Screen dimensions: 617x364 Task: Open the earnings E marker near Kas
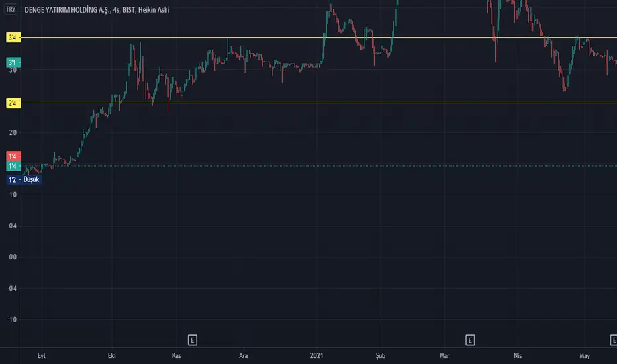192,340
